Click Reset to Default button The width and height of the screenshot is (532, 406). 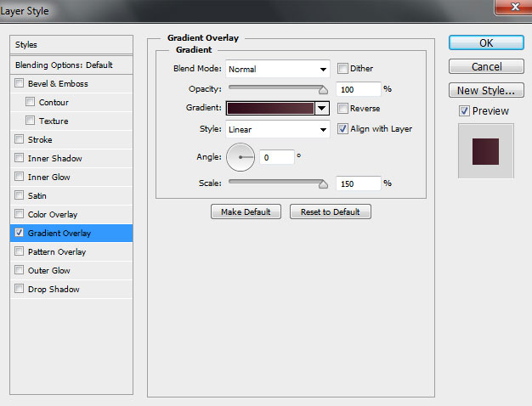pyautogui.click(x=331, y=212)
